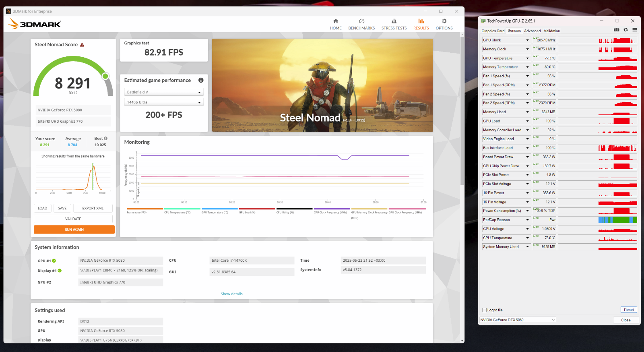644x352 pixels.
Task: Expand the 1440p Ultra resolution dropdown
Action: click(x=164, y=102)
